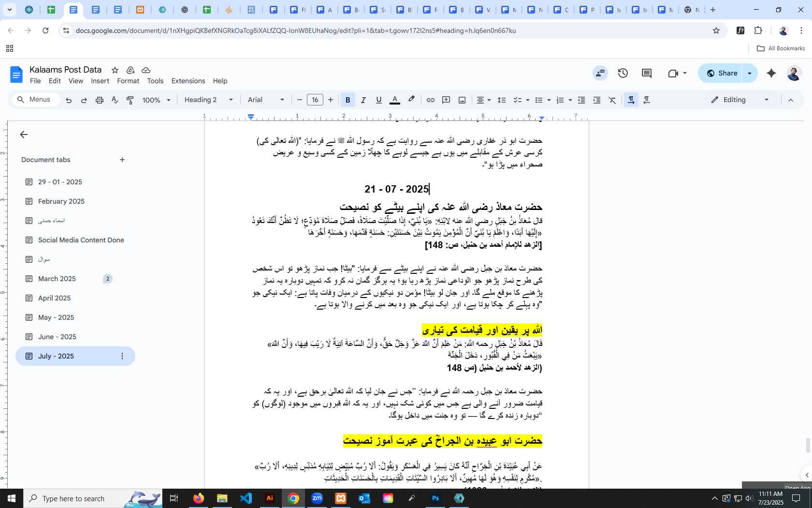This screenshot has height=508, width=812.
Task: Open Docs home via blue logo
Action: coord(16,75)
